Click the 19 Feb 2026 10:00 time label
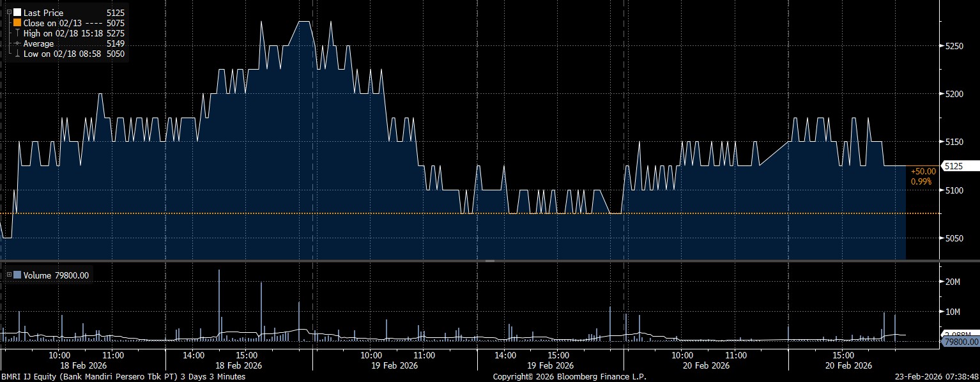The height and width of the screenshot is (382, 980). click(x=371, y=355)
